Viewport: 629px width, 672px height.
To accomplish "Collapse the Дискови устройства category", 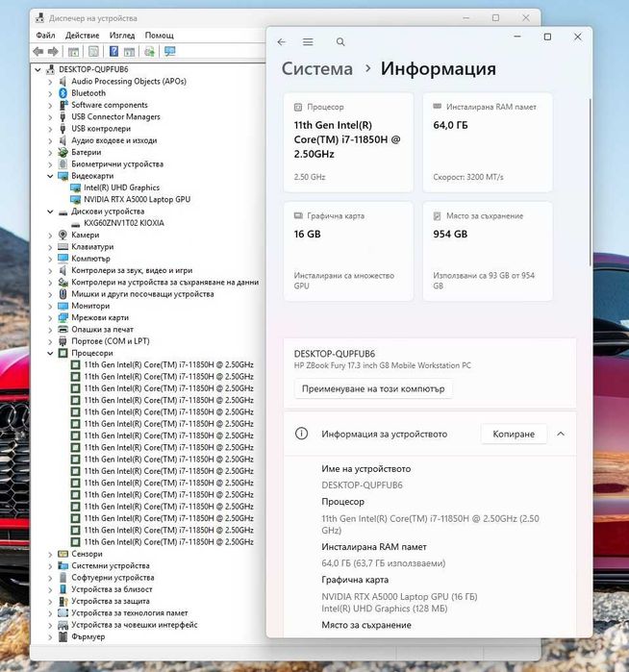I will click(50, 212).
